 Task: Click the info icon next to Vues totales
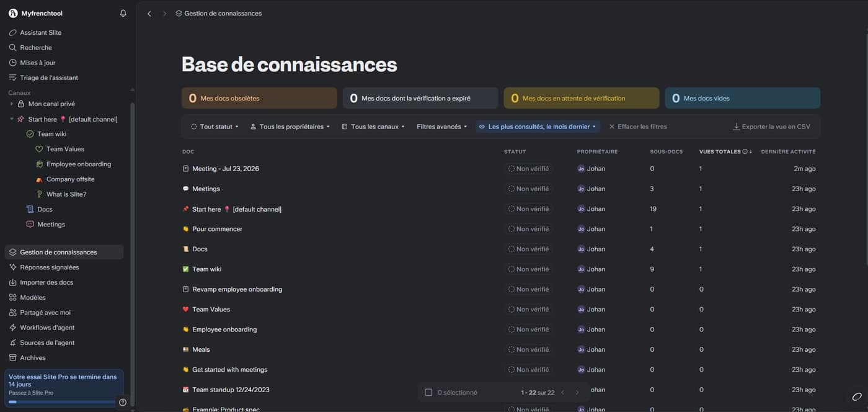click(x=745, y=151)
